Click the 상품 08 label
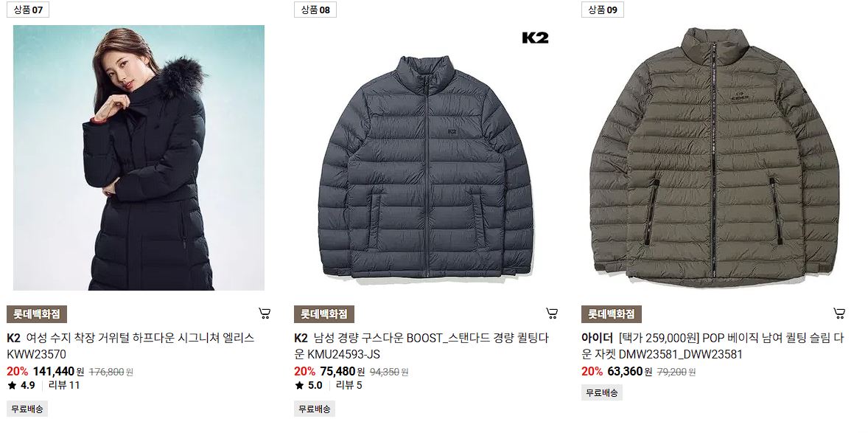Image resolution: width=868 pixels, height=433 pixels. pyautogui.click(x=315, y=10)
